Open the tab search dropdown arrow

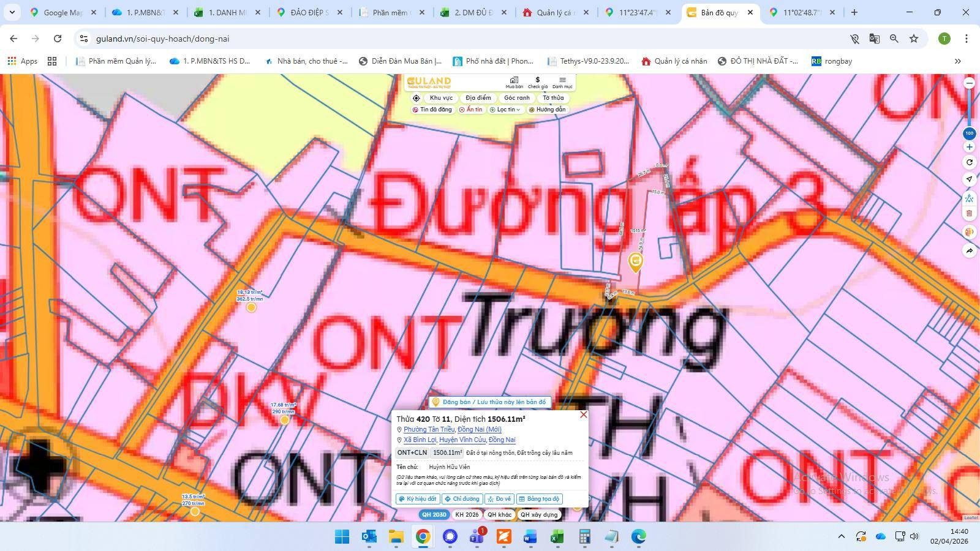12,12
